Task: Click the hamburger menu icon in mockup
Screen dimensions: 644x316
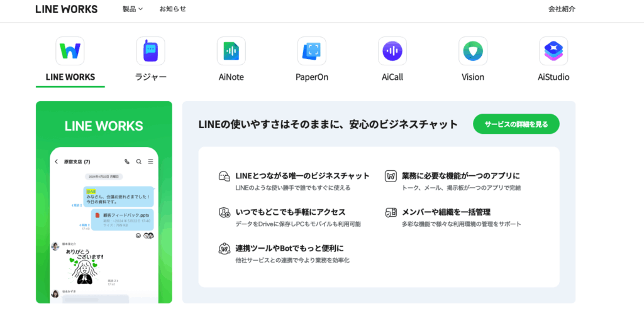Action: click(150, 161)
